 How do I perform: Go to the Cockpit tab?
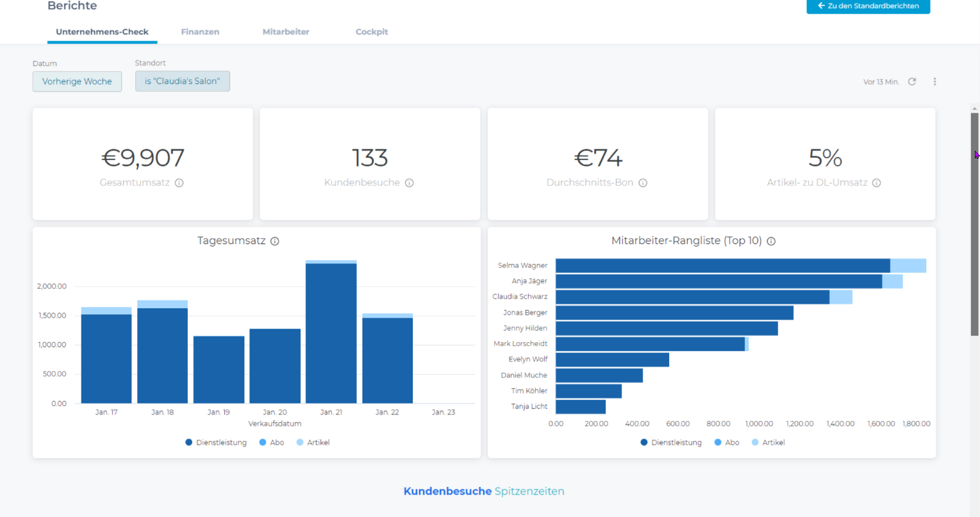click(x=372, y=32)
